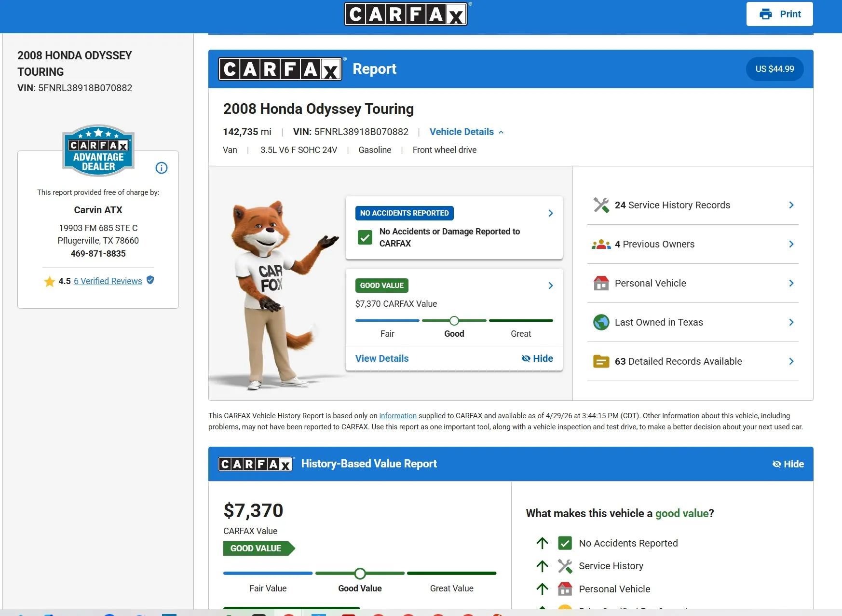Click the CARFAX Advantage Dealer badge
This screenshot has width=842, height=616.
point(98,151)
